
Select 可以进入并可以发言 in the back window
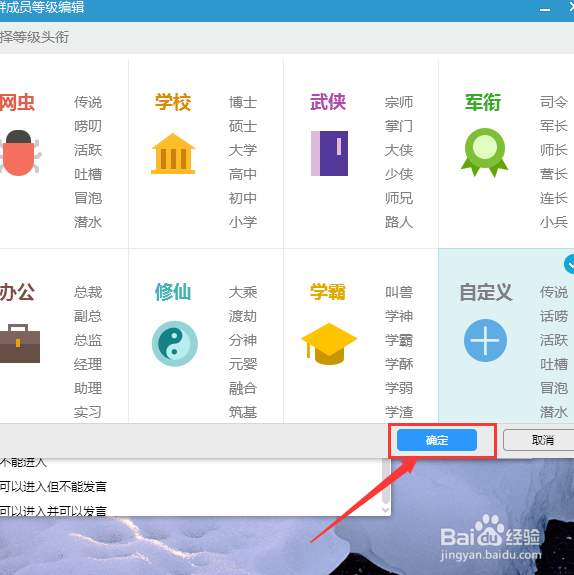pos(53,510)
